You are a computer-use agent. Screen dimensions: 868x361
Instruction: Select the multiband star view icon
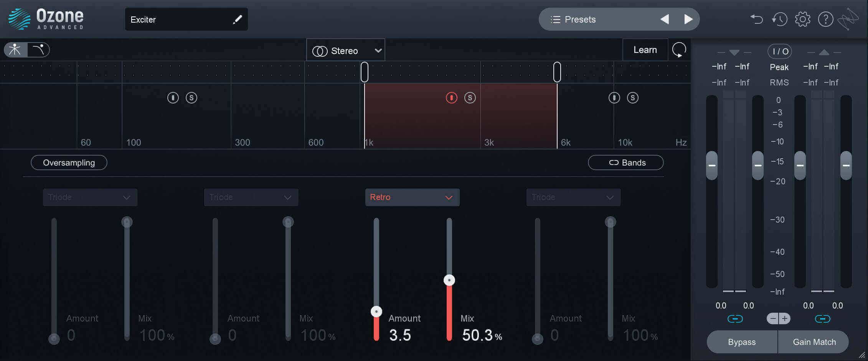[x=15, y=50]
